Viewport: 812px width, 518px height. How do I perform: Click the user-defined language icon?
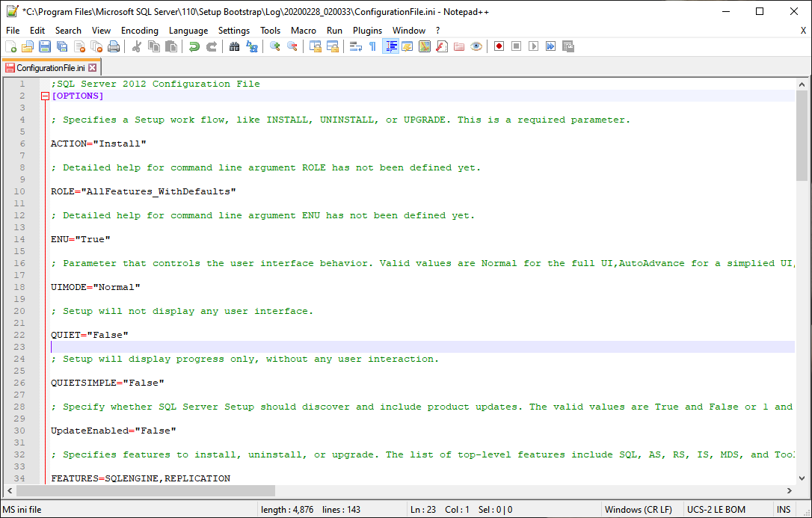[407, 46]
